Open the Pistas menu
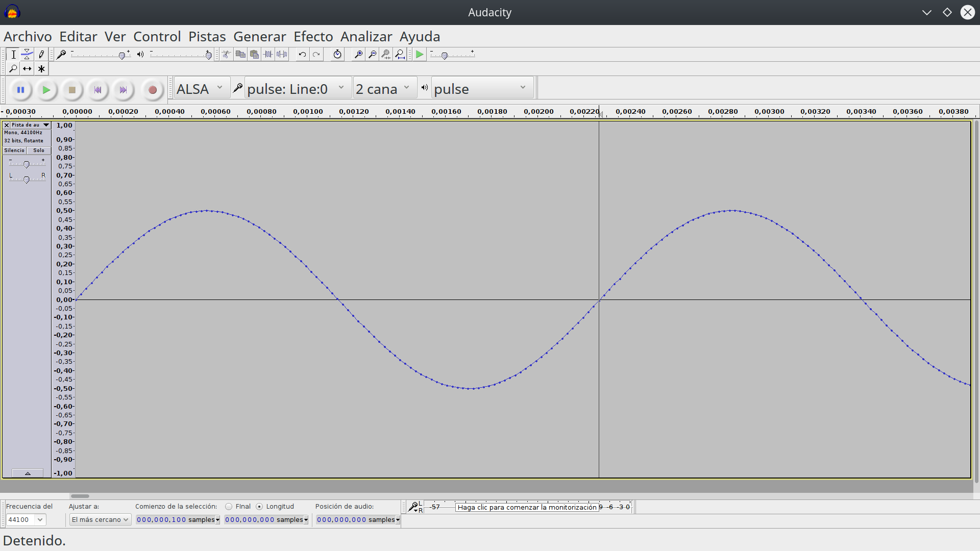 pyautogui.click(x=207, y=37)
